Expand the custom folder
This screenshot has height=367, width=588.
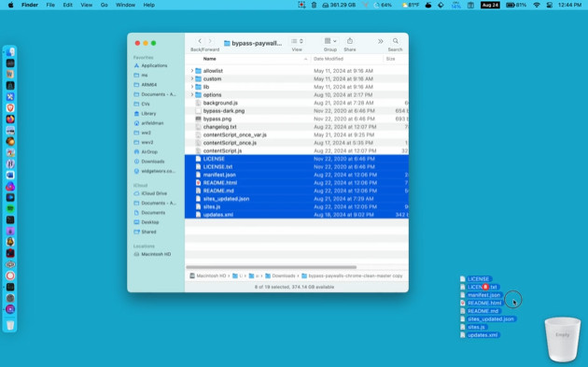pos(192,78)
